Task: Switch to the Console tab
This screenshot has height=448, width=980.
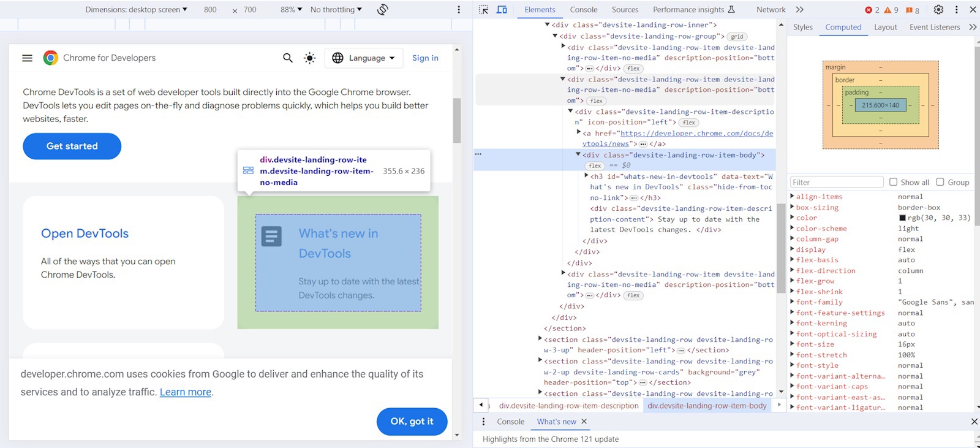Action: [583, 10]
